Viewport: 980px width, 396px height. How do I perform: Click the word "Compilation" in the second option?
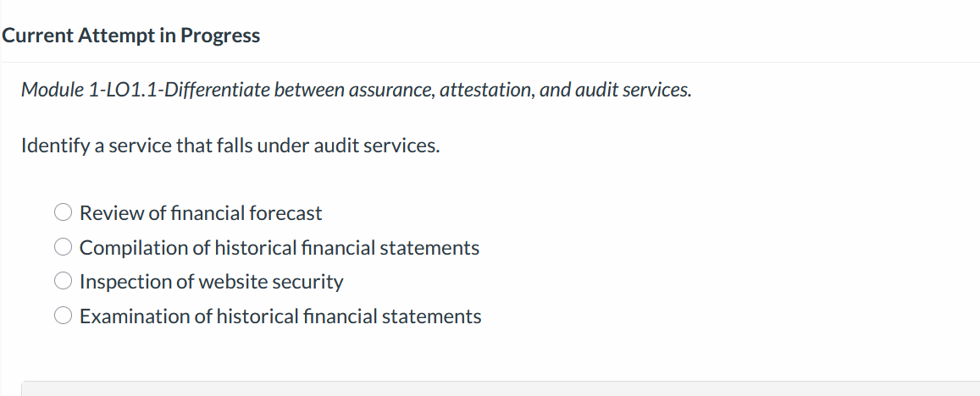pyautogui.click(x=134, y=249)
